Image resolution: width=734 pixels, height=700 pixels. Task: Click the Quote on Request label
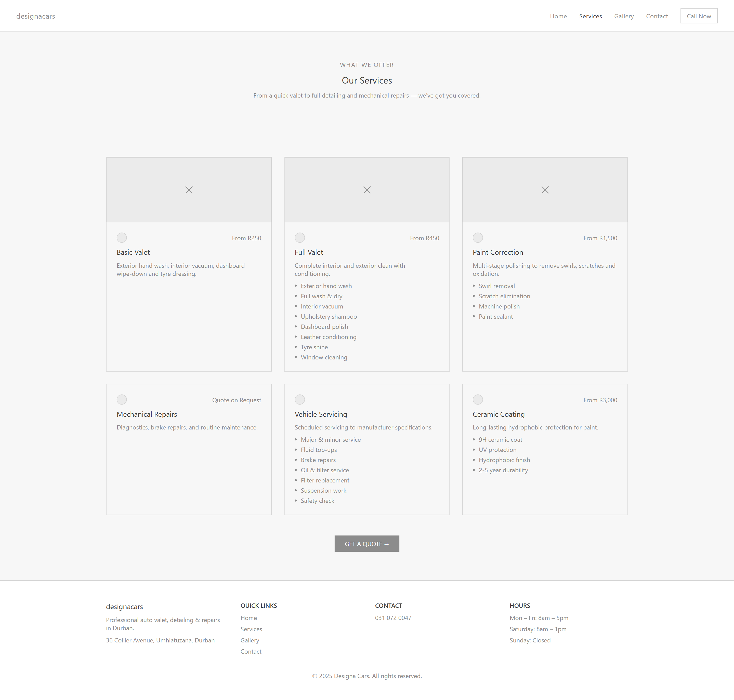click(x=237, y=400)
